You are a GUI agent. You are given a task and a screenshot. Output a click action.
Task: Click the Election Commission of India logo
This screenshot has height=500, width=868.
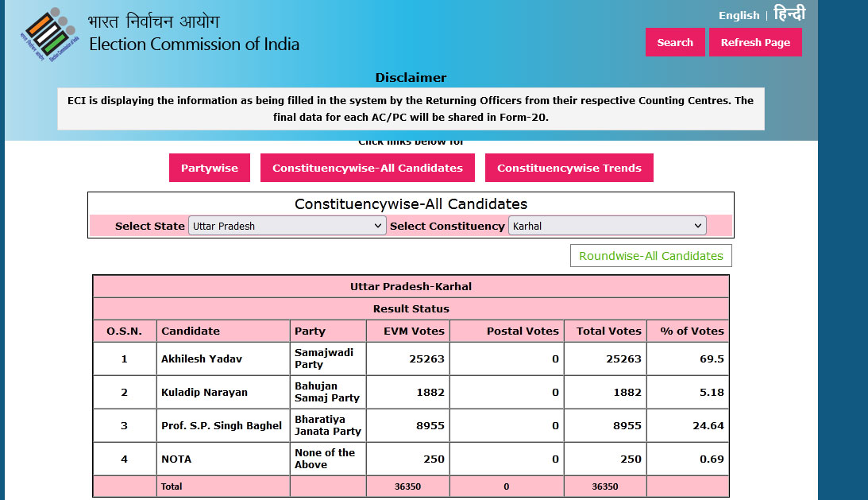pyautogui.click(x=50, y=34)
